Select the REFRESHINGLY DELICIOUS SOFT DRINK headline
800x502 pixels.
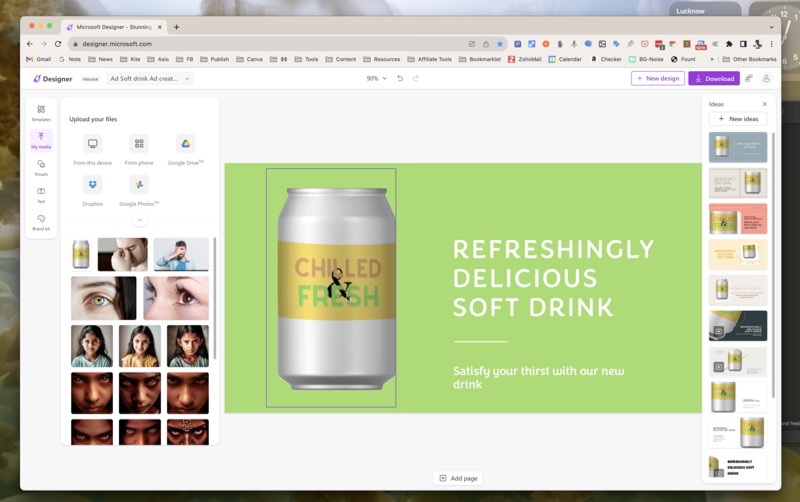tap(553, 279)
